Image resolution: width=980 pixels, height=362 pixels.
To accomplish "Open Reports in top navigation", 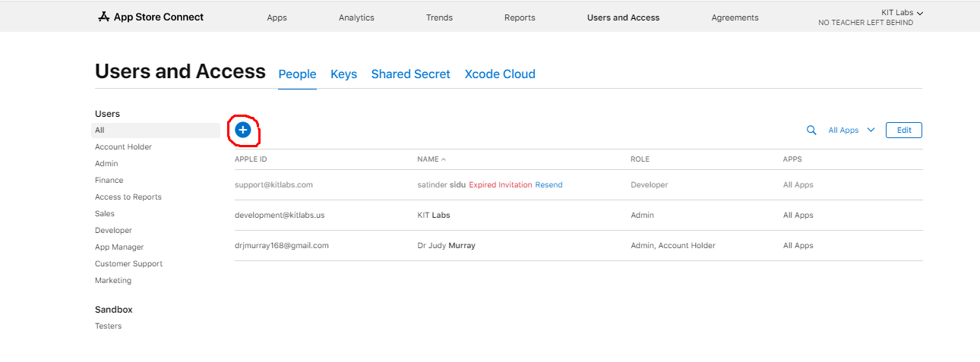I will [520, 17].
